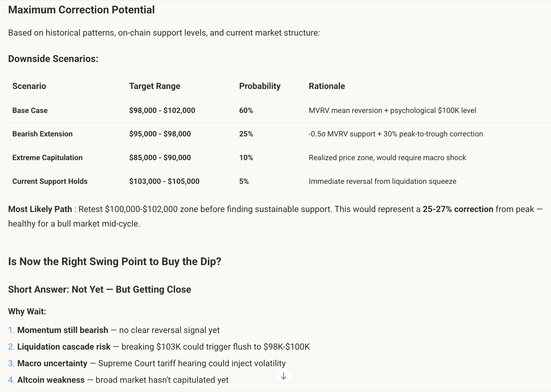The height and width of the screenshot is (392, 551).
Task: Click the 25-27% correction bold text
Action: pyautogui.click(x=458, y=209)
